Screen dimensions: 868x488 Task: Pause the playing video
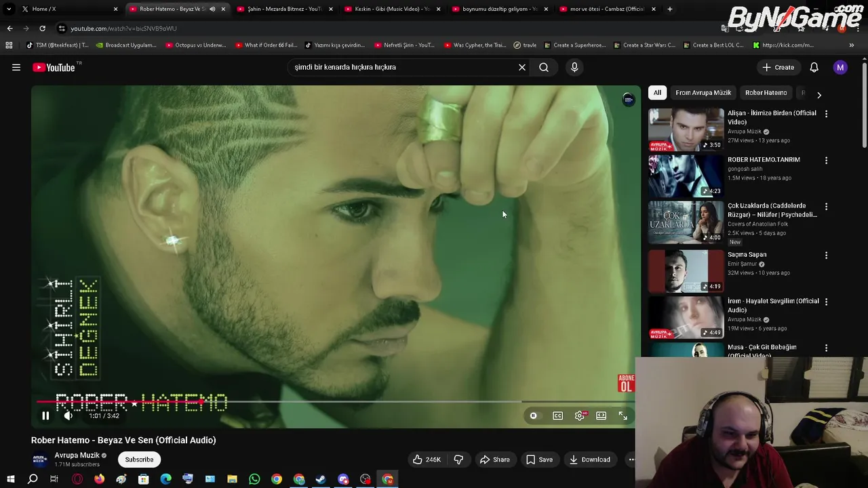tap(45, 415)
